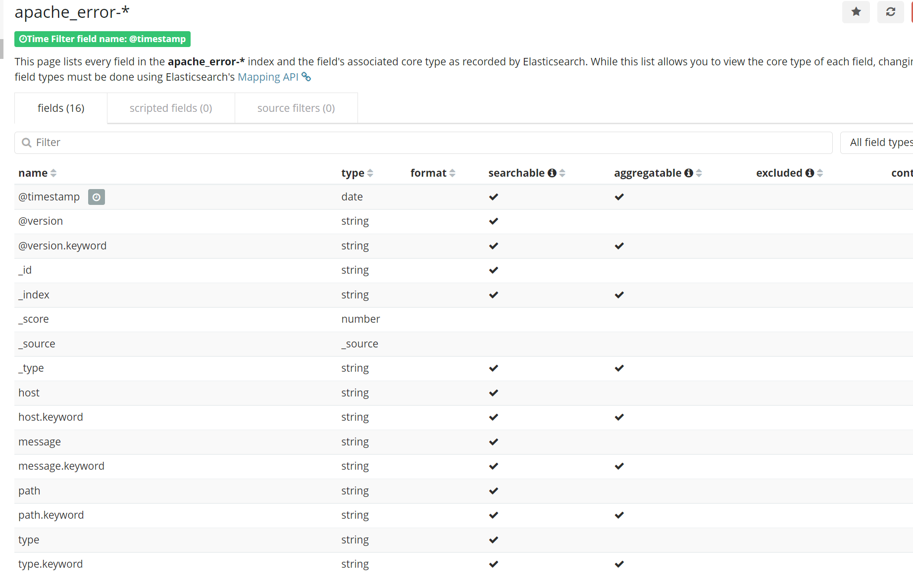Click the aggregatable checkmark for _type
The height and width of the screenshot is (588, 913).
(619, 368)
